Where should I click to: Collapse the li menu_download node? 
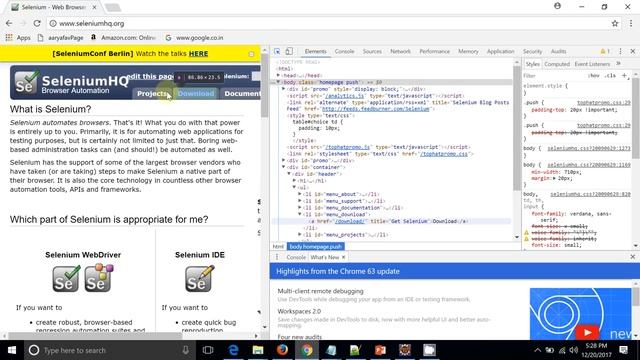click(300, 214)
